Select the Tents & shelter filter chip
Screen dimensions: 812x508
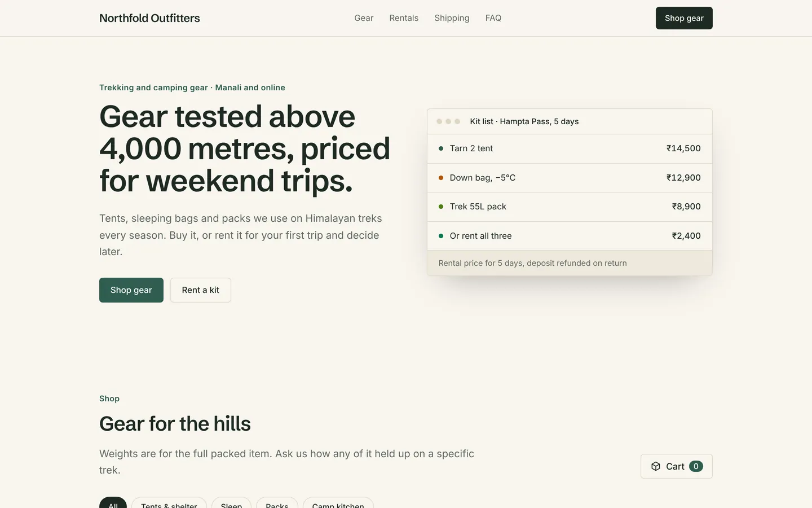tap(169, 503)
